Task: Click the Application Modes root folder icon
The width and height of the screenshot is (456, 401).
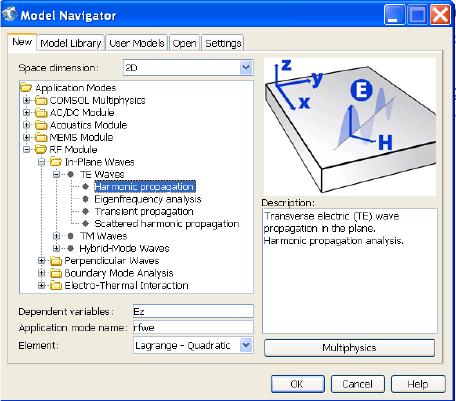Action: pos(26,88)
